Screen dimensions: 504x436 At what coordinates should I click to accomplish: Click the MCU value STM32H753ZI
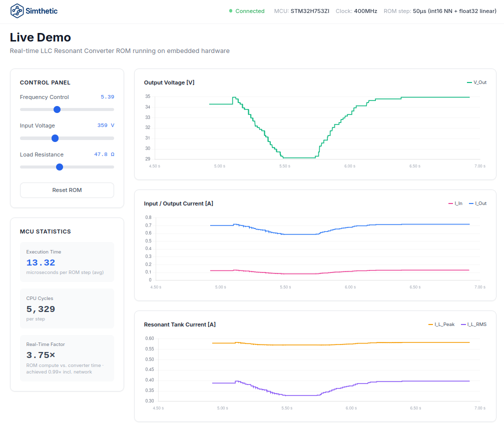[310, 11]
